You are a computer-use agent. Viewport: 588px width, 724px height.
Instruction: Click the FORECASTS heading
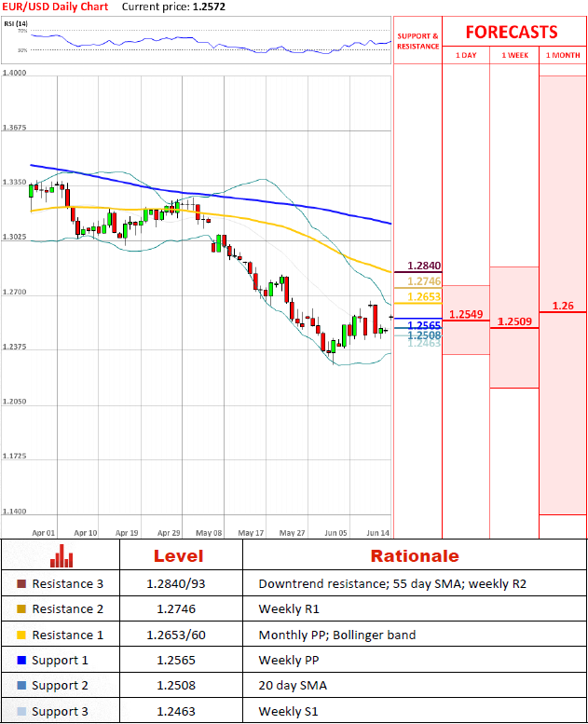512,32
